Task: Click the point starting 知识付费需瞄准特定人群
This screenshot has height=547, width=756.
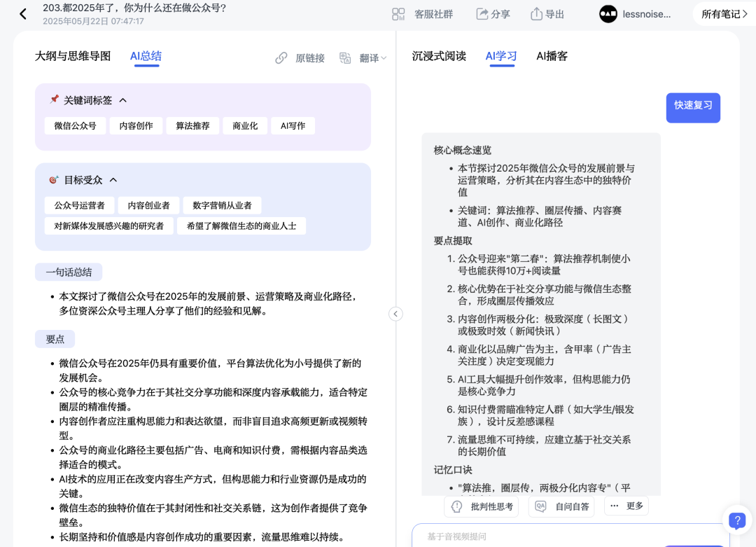Action: [545, 415]
